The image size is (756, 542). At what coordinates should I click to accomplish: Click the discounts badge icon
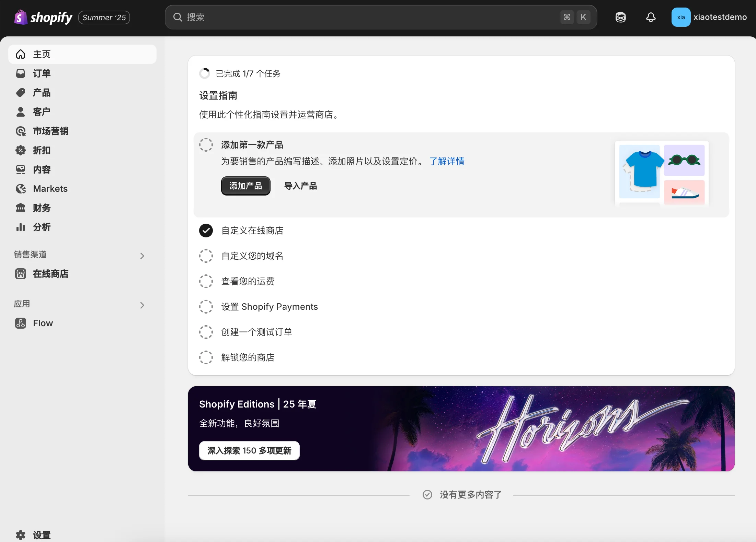[21, 150]
